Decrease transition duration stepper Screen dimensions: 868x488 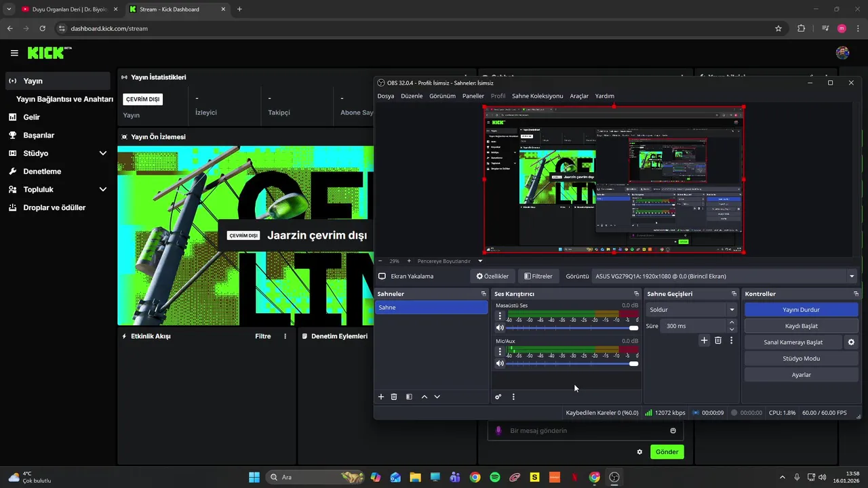[x=732, y=329]
